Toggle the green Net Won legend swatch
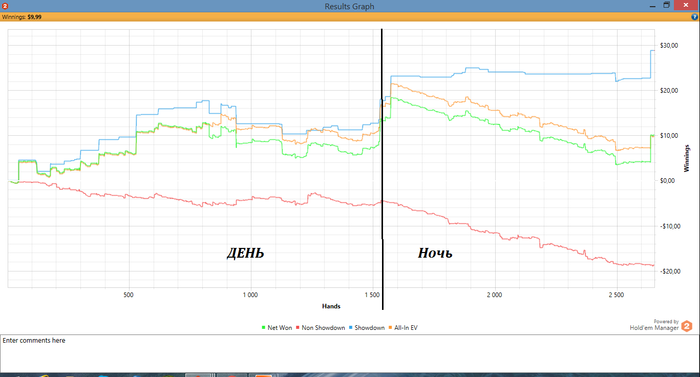Image resolution: width=700 pixels, height=377 pixels. 263,328
